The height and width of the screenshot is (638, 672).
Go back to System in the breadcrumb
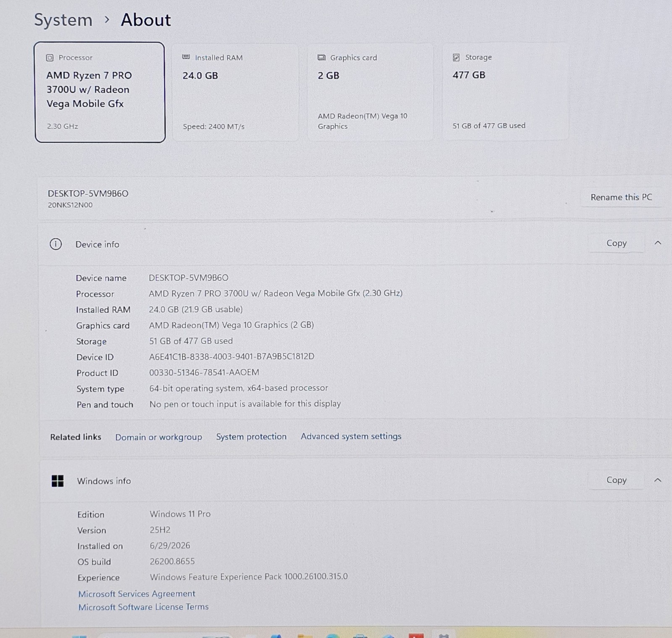coord(63,20)
